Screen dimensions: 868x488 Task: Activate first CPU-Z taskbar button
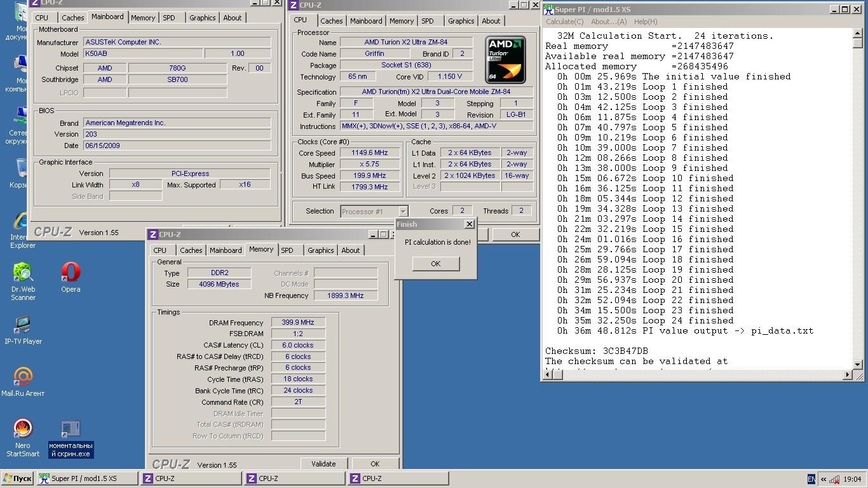click(191, 478)
